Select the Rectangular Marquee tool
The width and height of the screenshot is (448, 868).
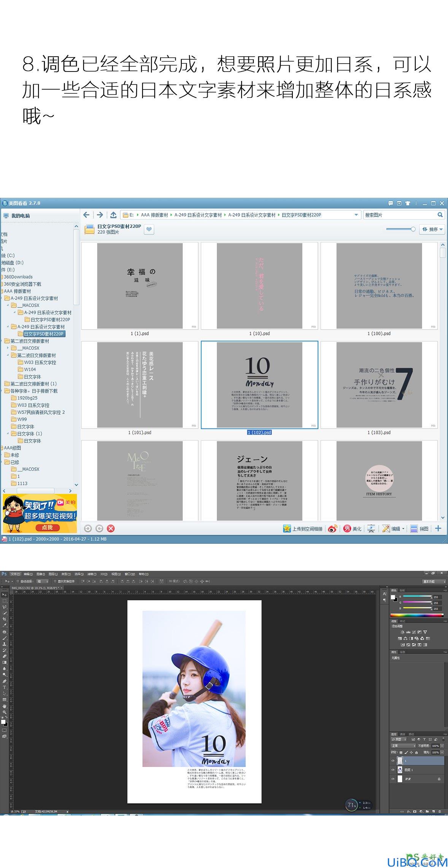4,601
